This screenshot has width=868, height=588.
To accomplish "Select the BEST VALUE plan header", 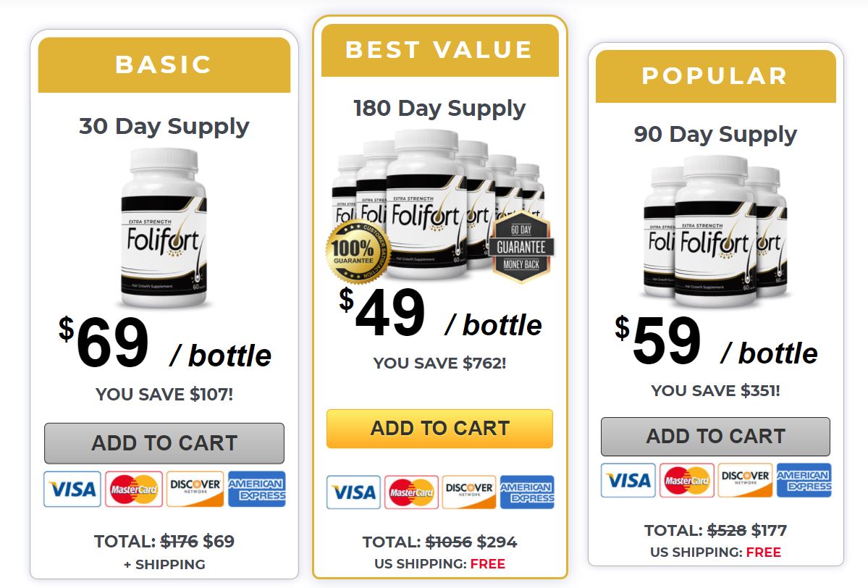I will coord(439,50).
